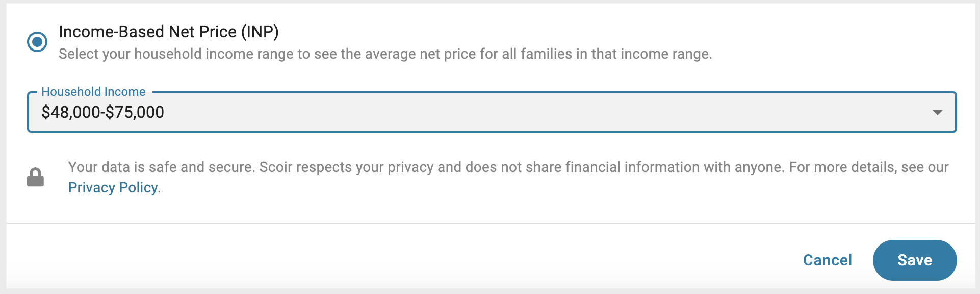Click the 'Your data is safe and secure' notice

click(x=162, y=167)
